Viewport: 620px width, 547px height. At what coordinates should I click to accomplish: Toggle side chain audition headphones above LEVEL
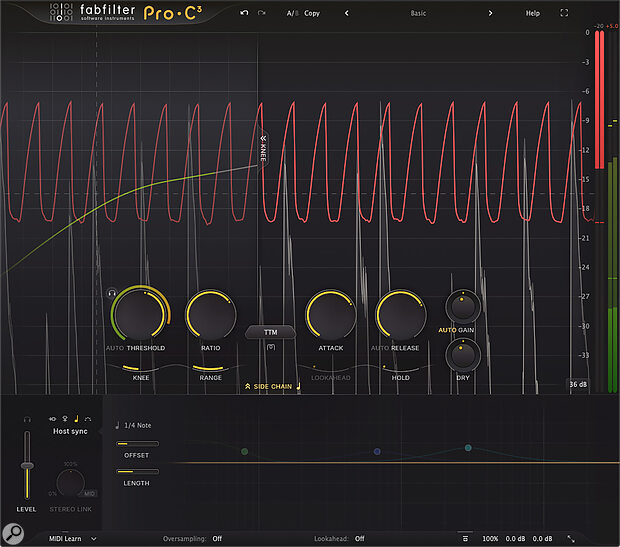click(27, 419)
